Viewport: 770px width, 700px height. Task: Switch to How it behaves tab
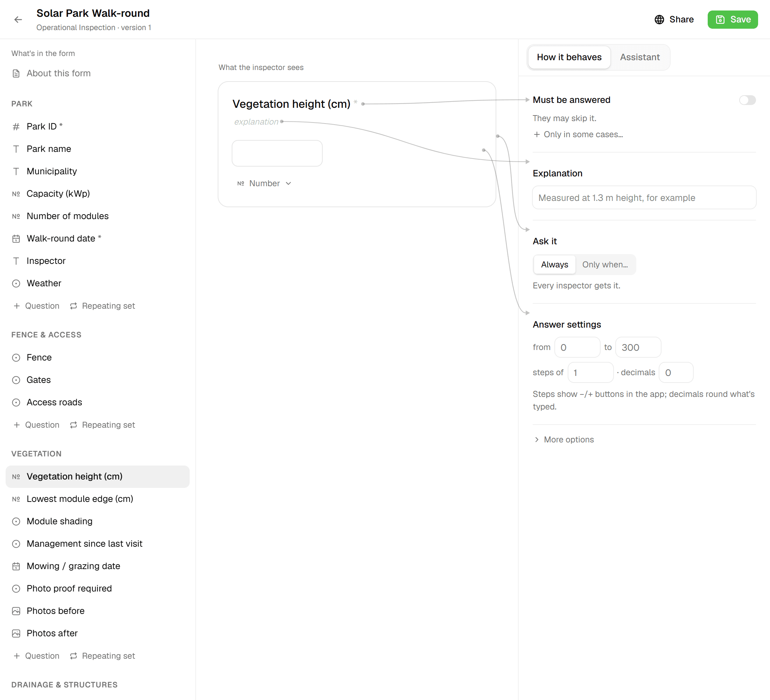[x=569, y=57]
